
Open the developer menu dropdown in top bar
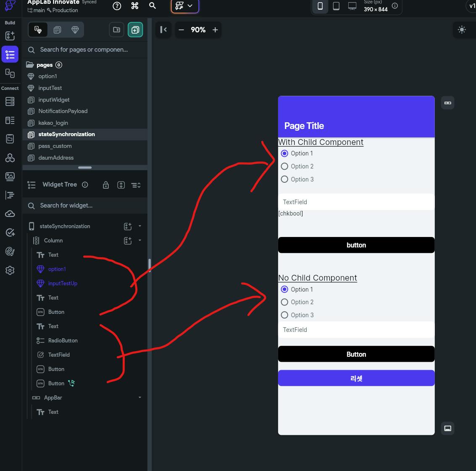184,6
